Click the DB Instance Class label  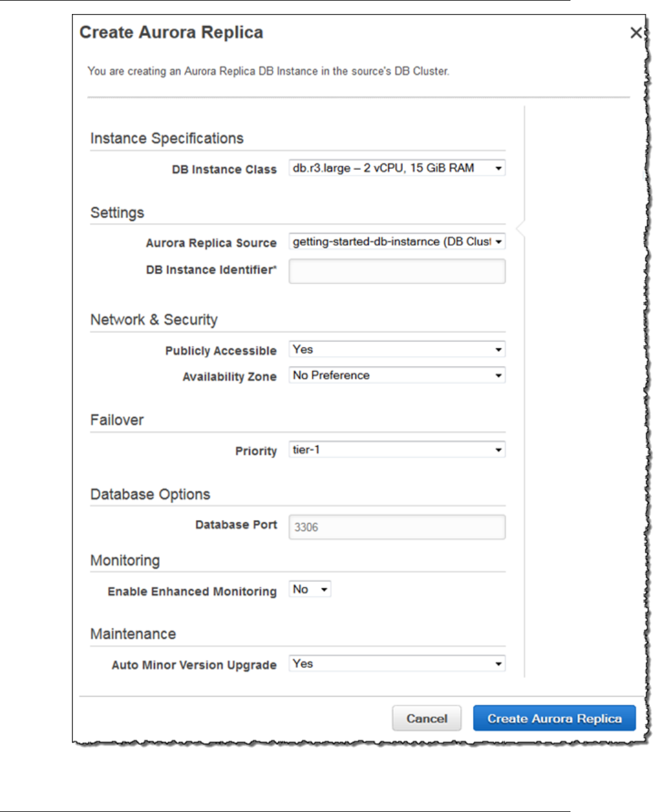224,169
